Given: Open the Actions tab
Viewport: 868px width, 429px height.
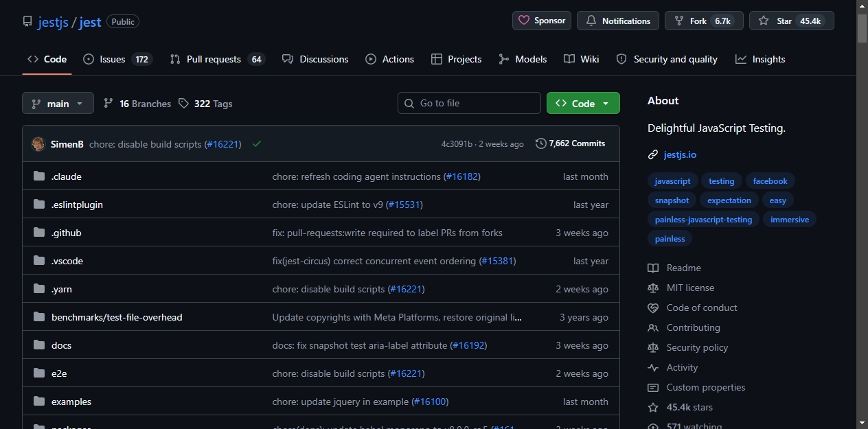Looking at the screenshot, I should [390, 59].
